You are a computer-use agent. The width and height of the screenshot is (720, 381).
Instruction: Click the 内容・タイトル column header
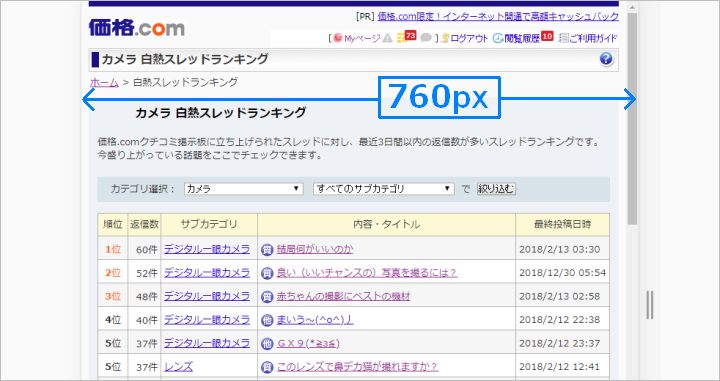click(387, 224)
